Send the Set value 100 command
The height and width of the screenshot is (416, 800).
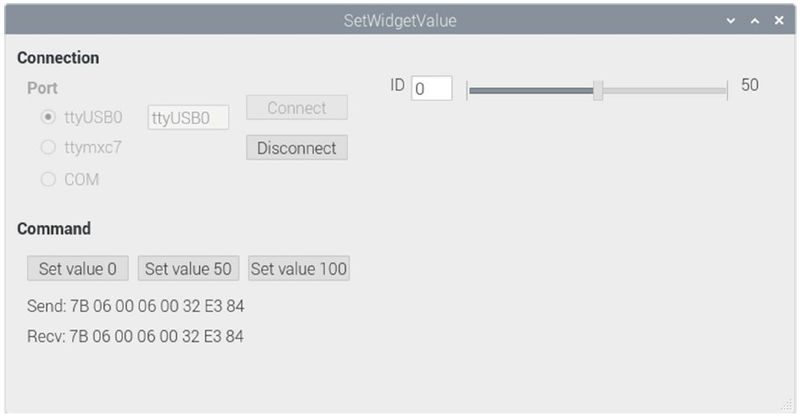pyautogui.click(x=299, y=268)
